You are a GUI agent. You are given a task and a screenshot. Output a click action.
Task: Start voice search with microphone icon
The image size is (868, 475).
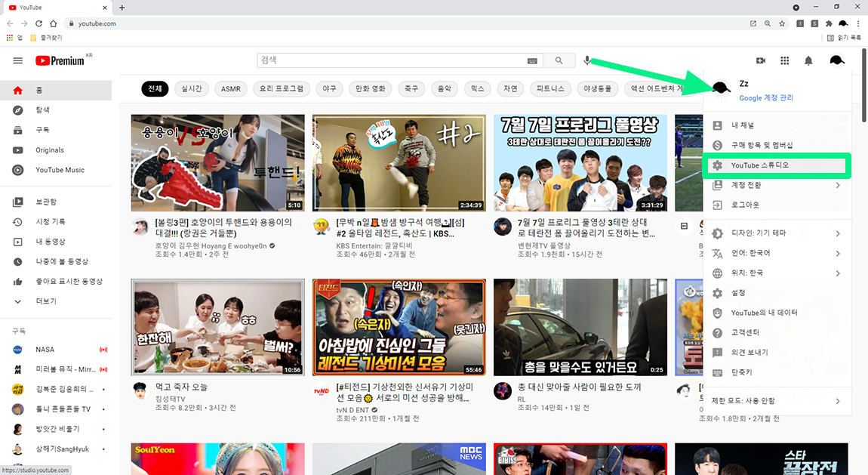587,60
